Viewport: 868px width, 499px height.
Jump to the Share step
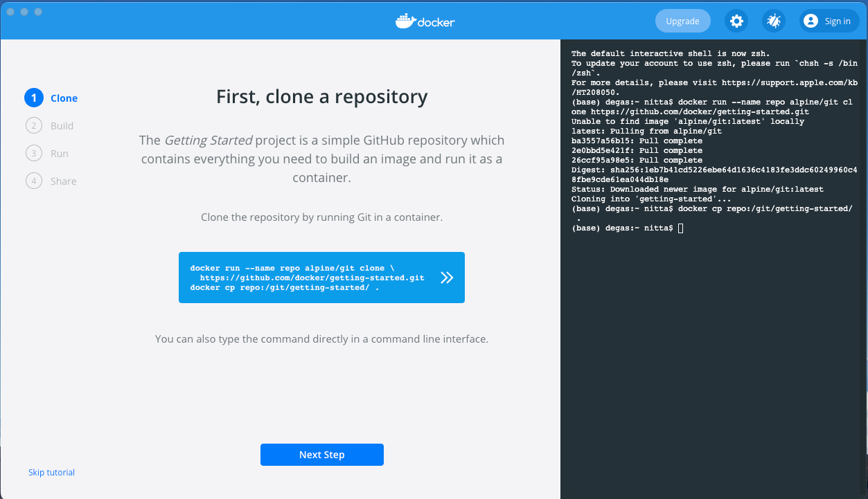tap(63, 181)
